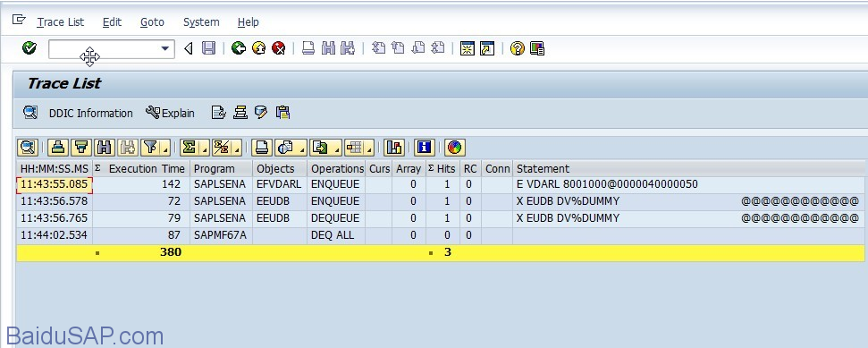Click the Find binoculars icon in the top toolbar

coord(328,48)
